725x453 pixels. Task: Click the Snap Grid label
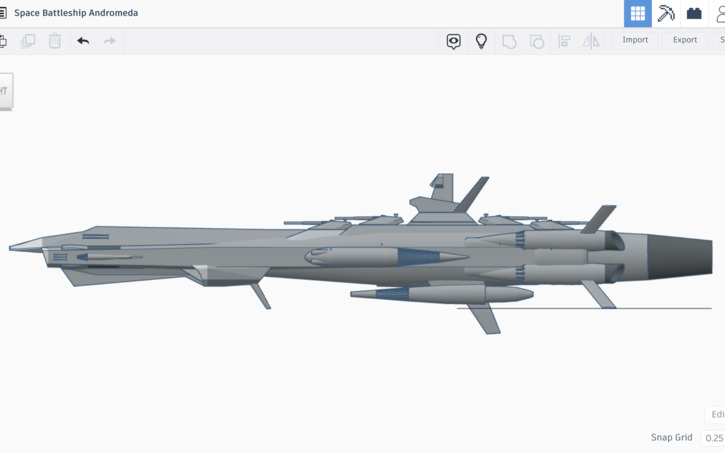(671, 437)
